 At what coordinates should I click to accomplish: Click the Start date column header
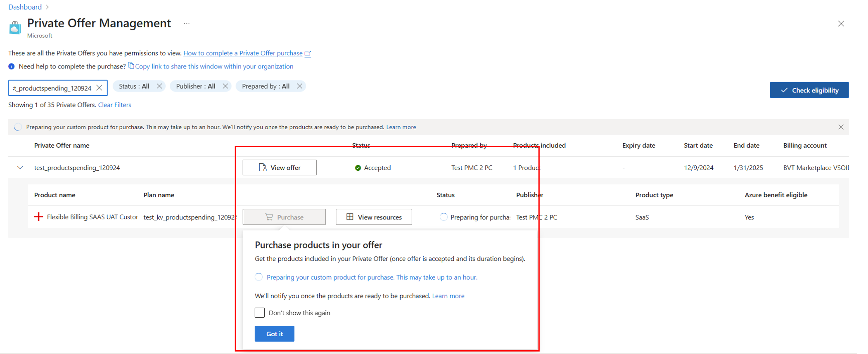click(x=698, y=145)
